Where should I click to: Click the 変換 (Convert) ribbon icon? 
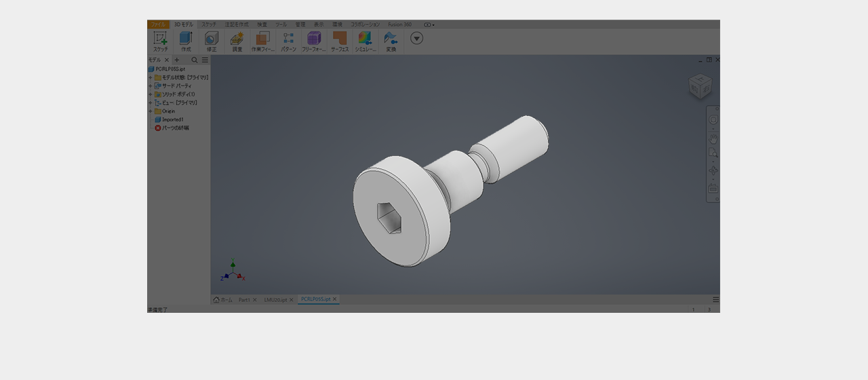coord(391,39)
